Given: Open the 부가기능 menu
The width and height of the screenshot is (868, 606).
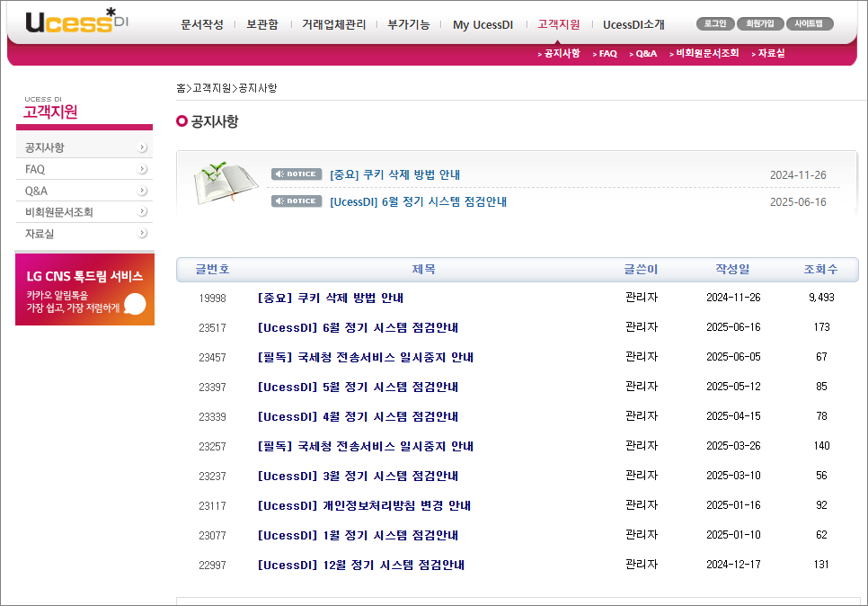Looking at the screenshot, I should click(x=409, y=24).
